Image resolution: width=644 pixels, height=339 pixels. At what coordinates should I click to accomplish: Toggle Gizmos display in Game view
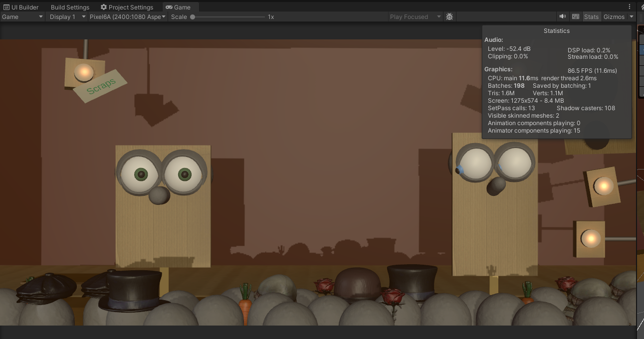point(614,16)
